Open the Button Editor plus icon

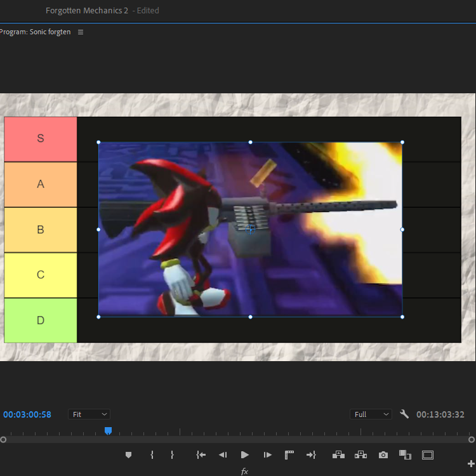pyautogui.click(x=470, y=464)
